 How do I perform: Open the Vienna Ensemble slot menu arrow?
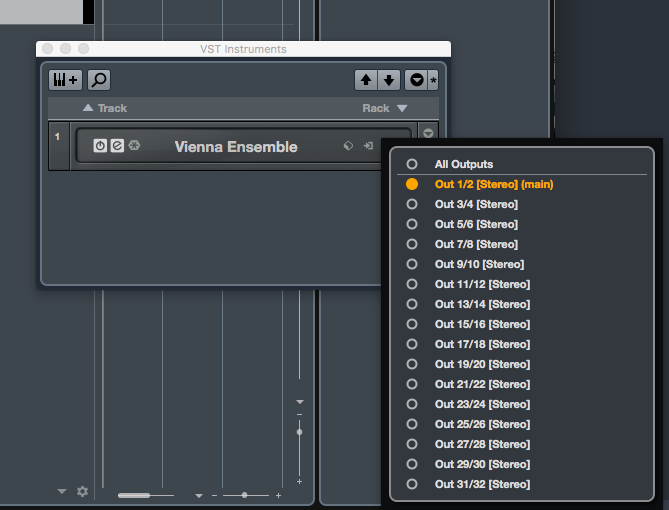tap(428, 133)
